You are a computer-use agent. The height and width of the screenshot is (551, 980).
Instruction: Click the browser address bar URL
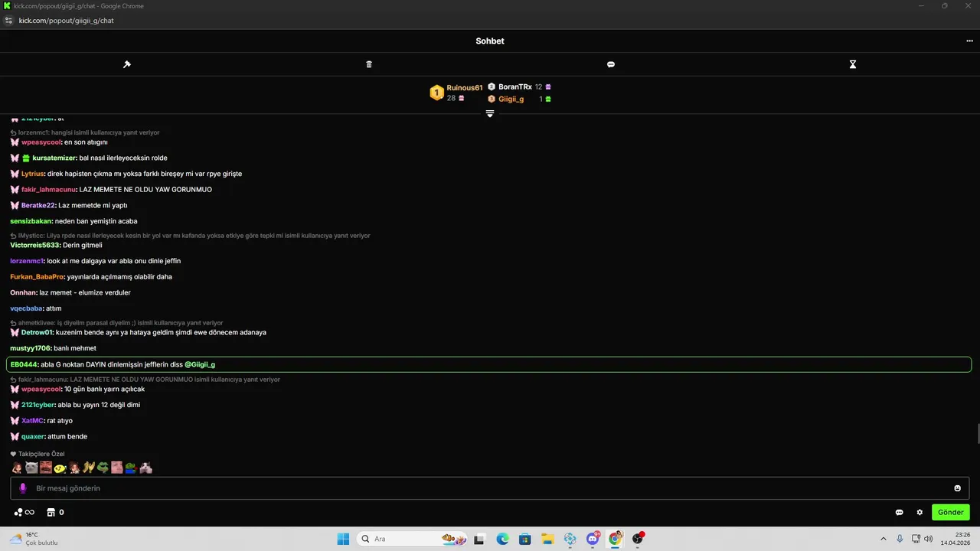tap(67, 21)
